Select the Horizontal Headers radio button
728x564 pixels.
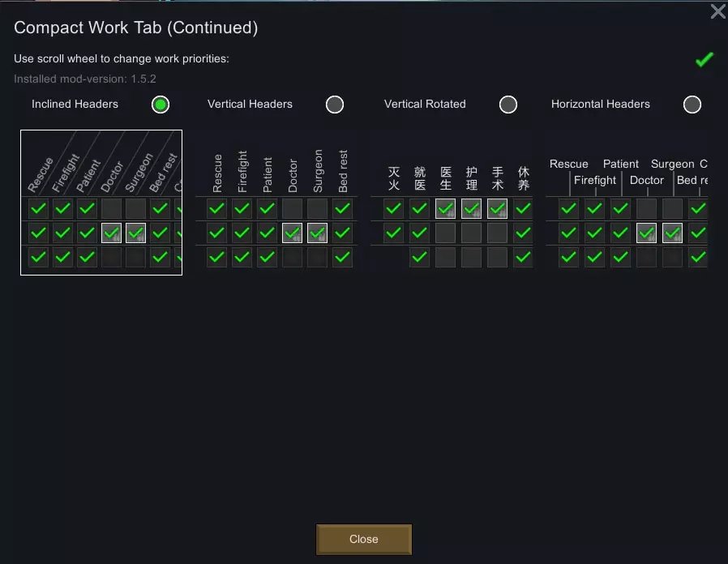tap(692, 105)
